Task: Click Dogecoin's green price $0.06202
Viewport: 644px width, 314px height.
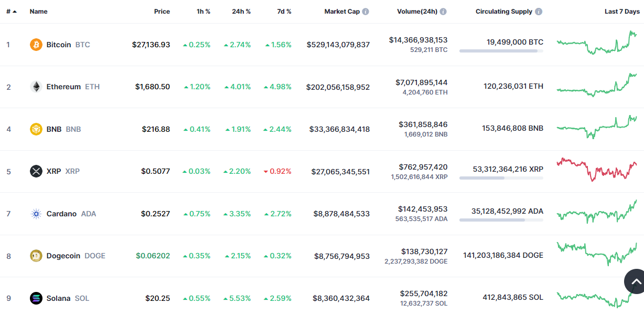Action: pyautogui.click(x=153, y=256)
